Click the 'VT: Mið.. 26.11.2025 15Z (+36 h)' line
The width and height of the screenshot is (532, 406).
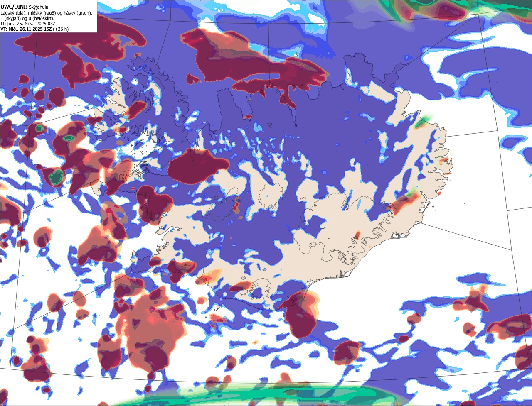[34, 29]
